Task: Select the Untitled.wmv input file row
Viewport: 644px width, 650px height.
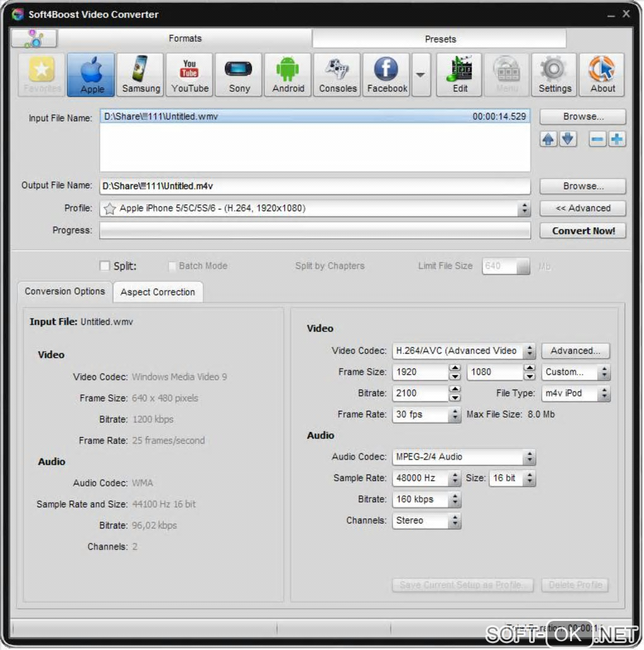Action: click(315, 116)
